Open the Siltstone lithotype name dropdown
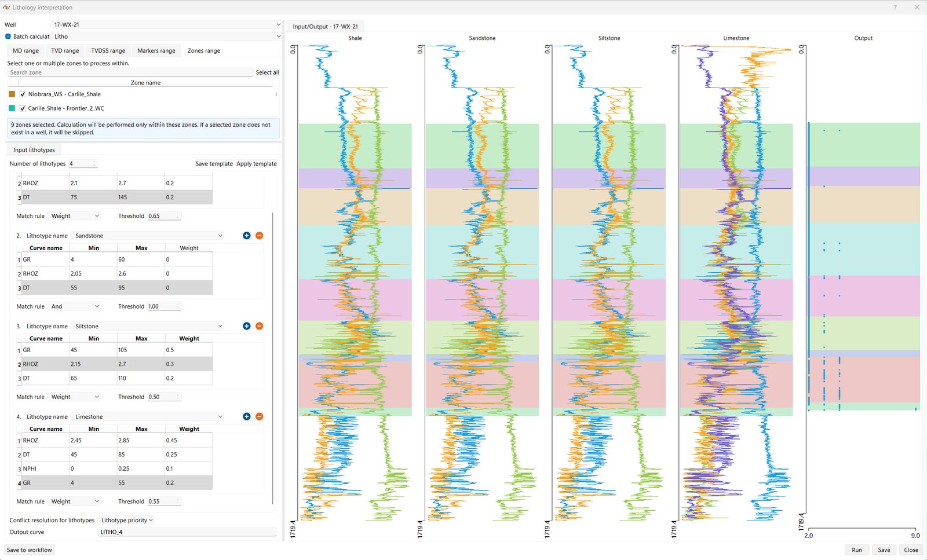Viewport: 927px width, 560px height. [x=148, y=326]
